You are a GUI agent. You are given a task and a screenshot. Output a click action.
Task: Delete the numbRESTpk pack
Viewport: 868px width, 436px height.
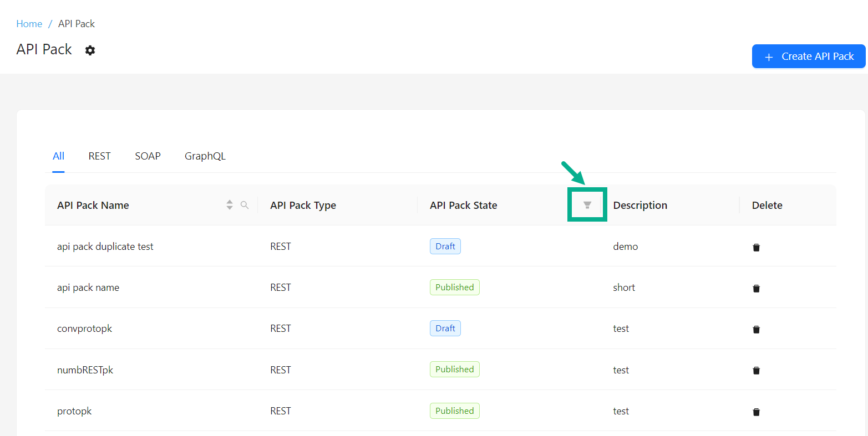point(756,370)
